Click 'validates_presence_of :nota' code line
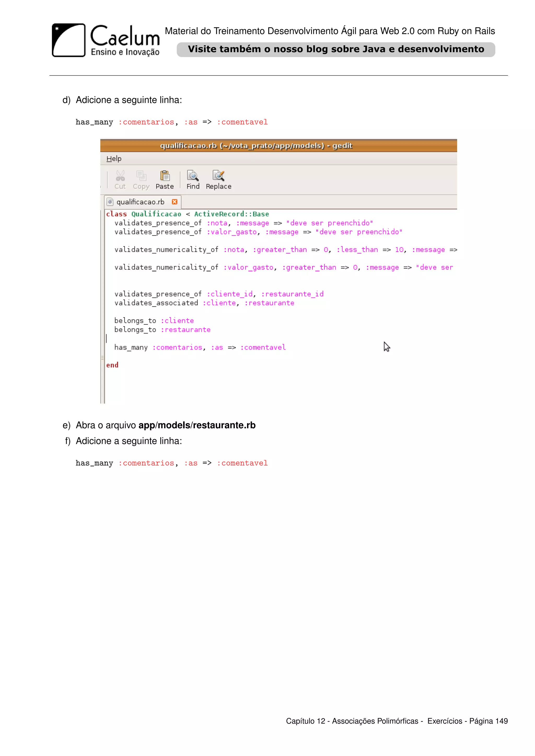 244,223
